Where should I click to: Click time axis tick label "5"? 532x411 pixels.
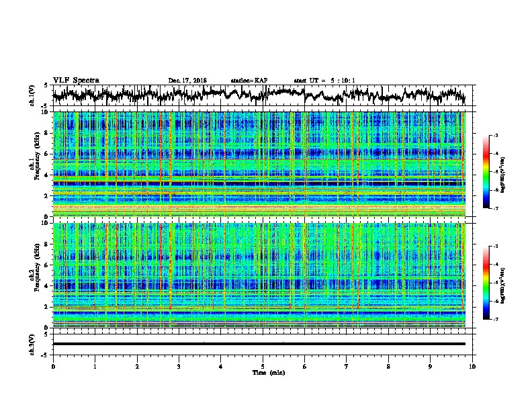[263, 367]
